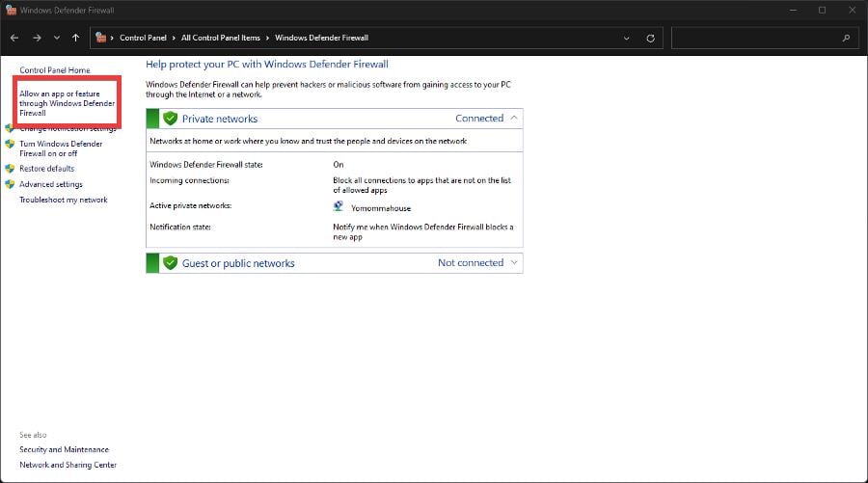Open Network and Sharing Center link

pyautogui.click(x=68, y=466)
